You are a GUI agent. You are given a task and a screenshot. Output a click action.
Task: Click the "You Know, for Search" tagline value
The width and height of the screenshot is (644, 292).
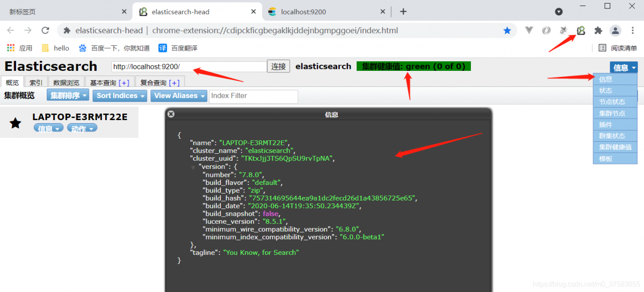[x=261, y=252]
